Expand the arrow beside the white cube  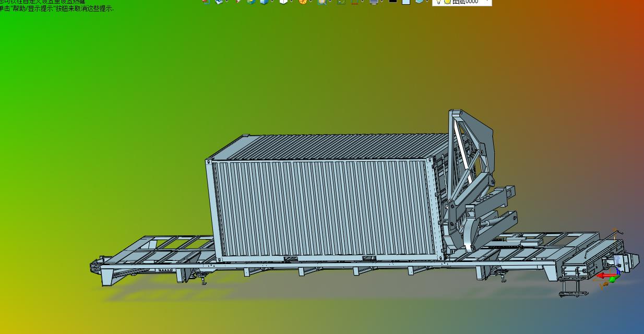point(292,2)
